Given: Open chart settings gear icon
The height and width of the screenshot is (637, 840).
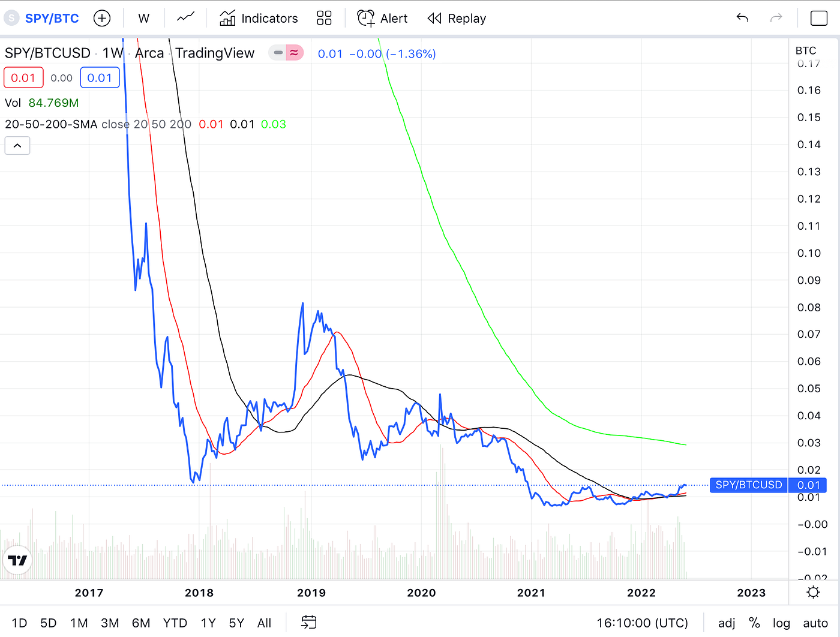Looking at the screenshot, I should coord(814,592).
